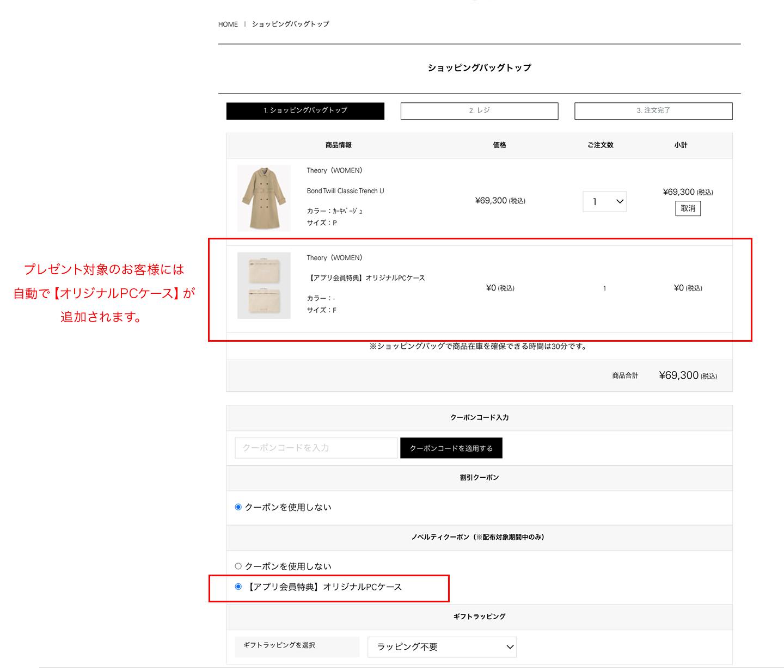Image resolution: width=784 pixels, height=672 pixels.
Task: Open ラッピング不要 gift wrapping dropdown
Action: tap(442, 647)
